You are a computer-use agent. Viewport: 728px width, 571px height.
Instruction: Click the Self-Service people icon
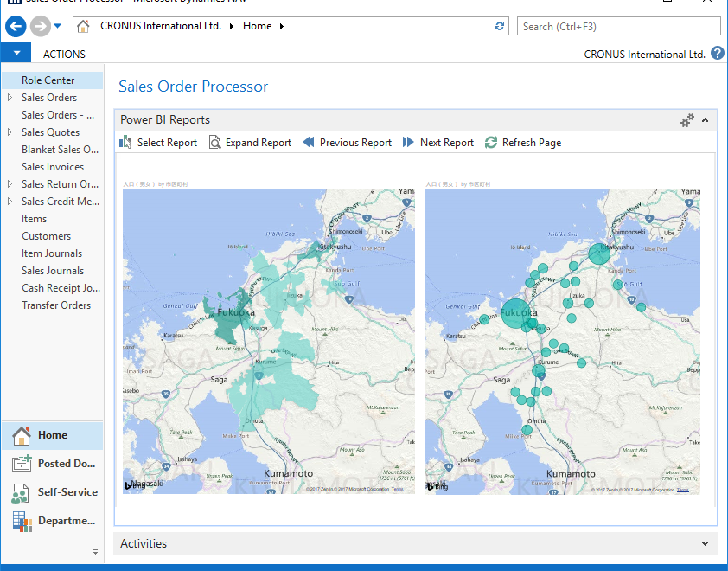tap(20, 493)
